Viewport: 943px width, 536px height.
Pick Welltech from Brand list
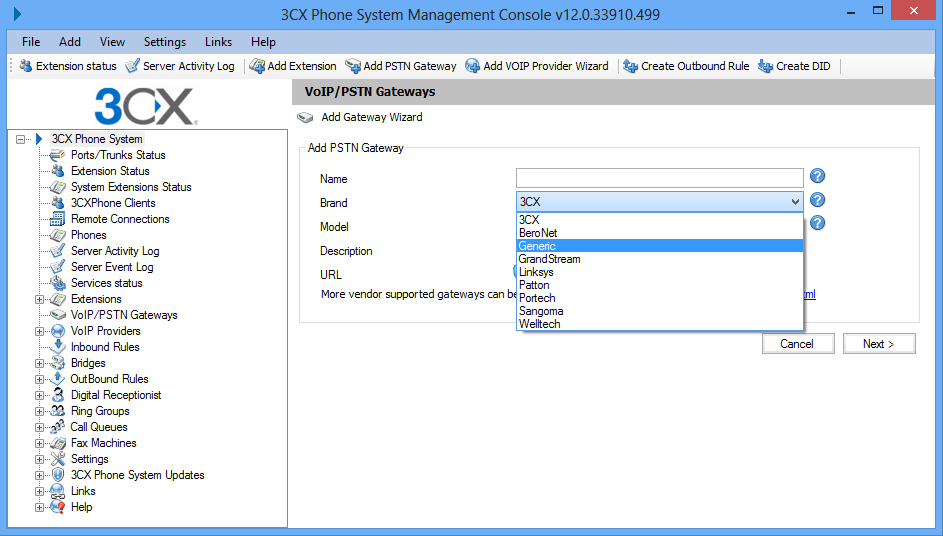(660, 324)
